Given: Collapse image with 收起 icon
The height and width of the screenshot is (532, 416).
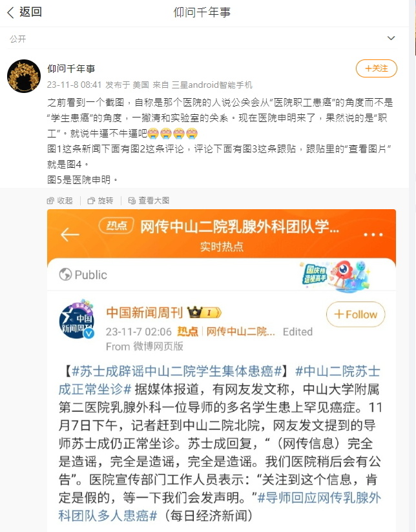Looking at the screenshot, I should point(60,201).
